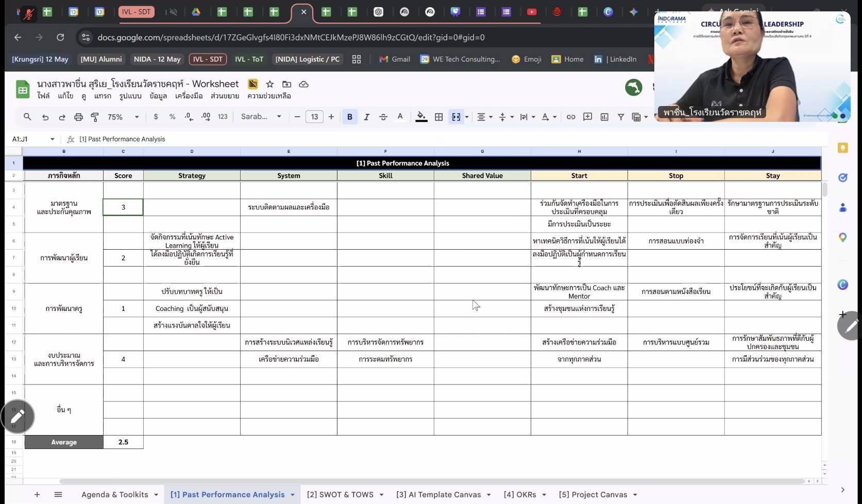
Task: Click the font size input field
Action: (x=314, y=117)
